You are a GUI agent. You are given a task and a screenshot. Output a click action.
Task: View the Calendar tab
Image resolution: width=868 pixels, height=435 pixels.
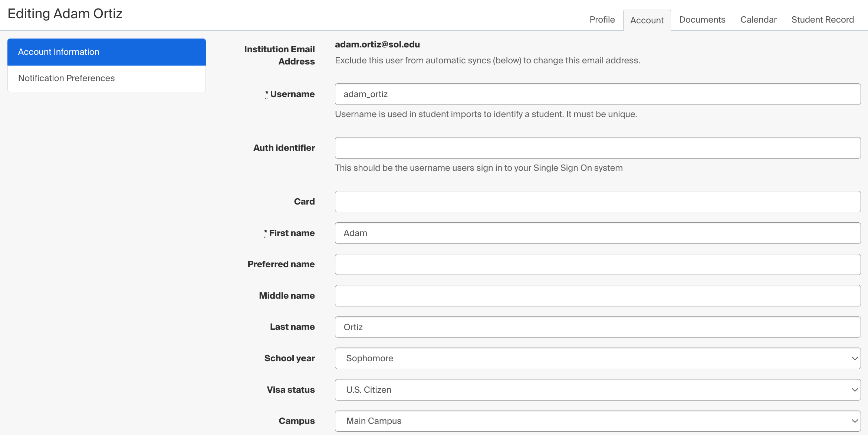758,19
